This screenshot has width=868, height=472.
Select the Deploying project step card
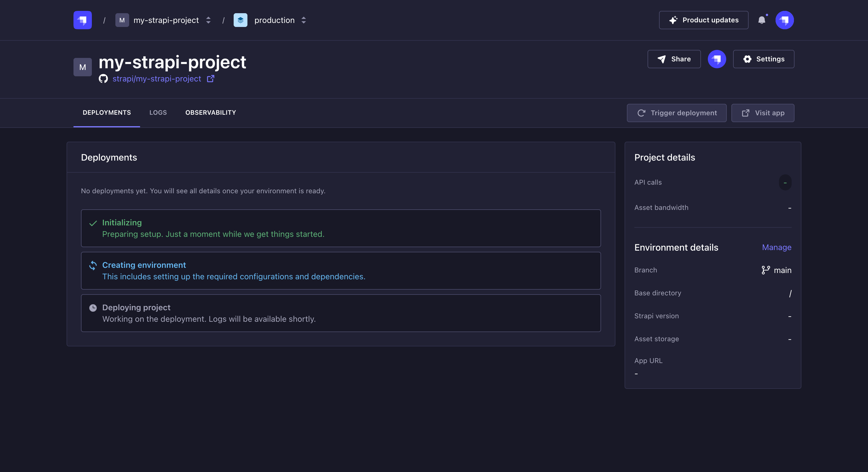(341, 313)
